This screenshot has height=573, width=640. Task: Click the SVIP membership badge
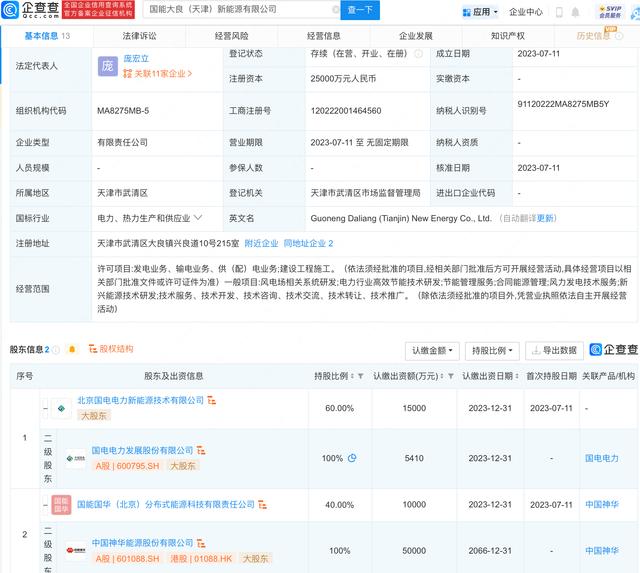(x=609, y=12)
